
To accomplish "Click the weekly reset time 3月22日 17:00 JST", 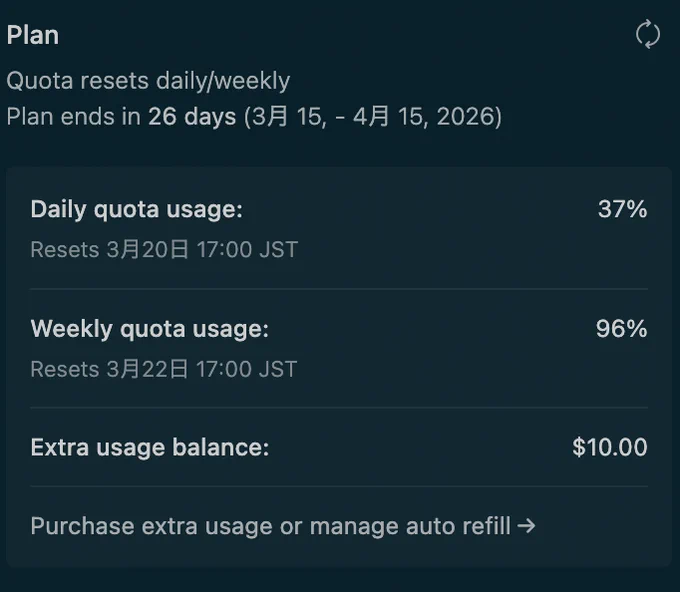I will [x=202, y=370].
